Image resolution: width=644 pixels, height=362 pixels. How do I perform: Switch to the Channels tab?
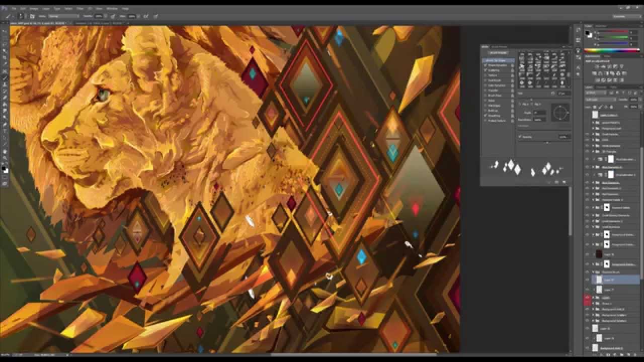point(602,87)
